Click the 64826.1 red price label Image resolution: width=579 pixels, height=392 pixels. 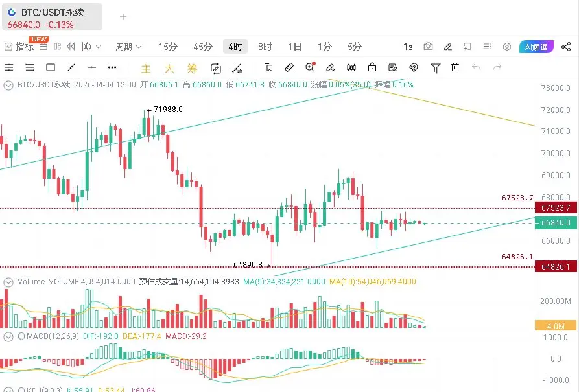[x=556, y=266]
